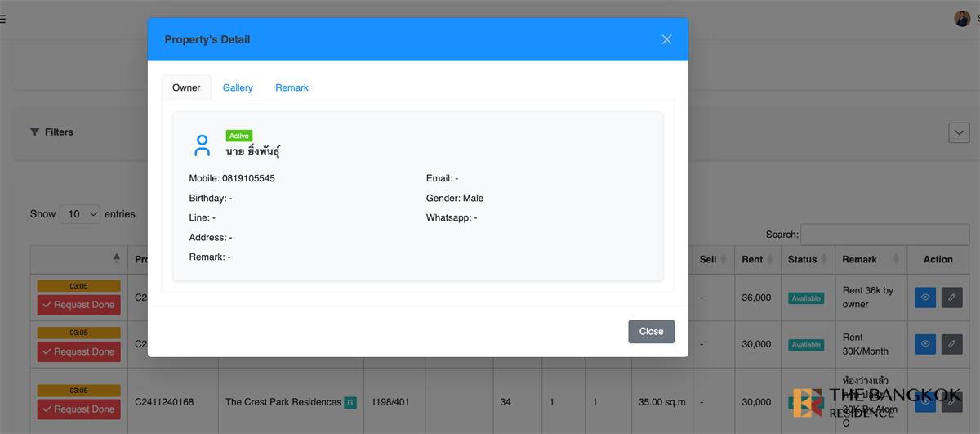Select the Owner tab
The height and width of the screenshot is (434, 980).
click(x=186, y=87)
